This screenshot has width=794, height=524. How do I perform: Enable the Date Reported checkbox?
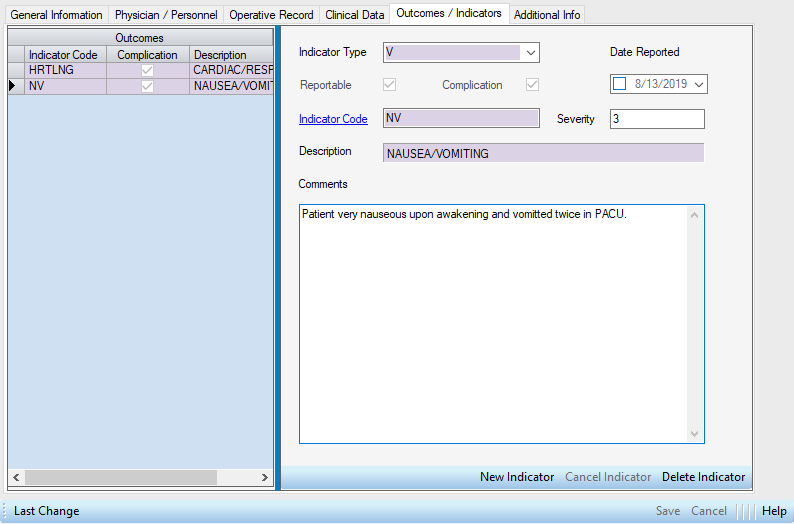pos(620,84)
